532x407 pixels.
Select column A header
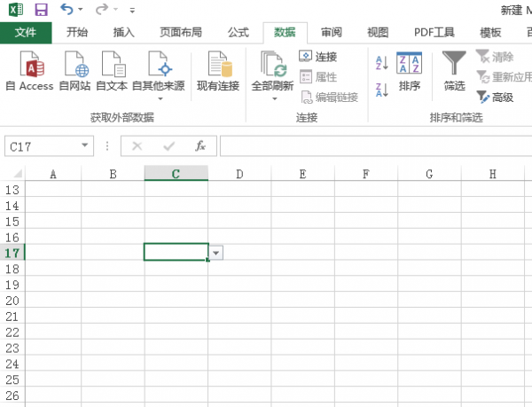tap(53, 174)
